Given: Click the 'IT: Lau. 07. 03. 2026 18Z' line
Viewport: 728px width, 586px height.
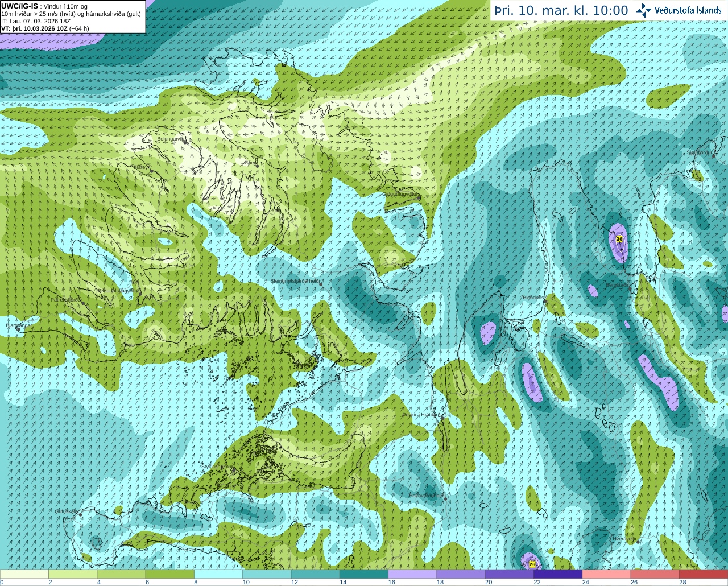Looking at the screenshot, I should (36, 21).
